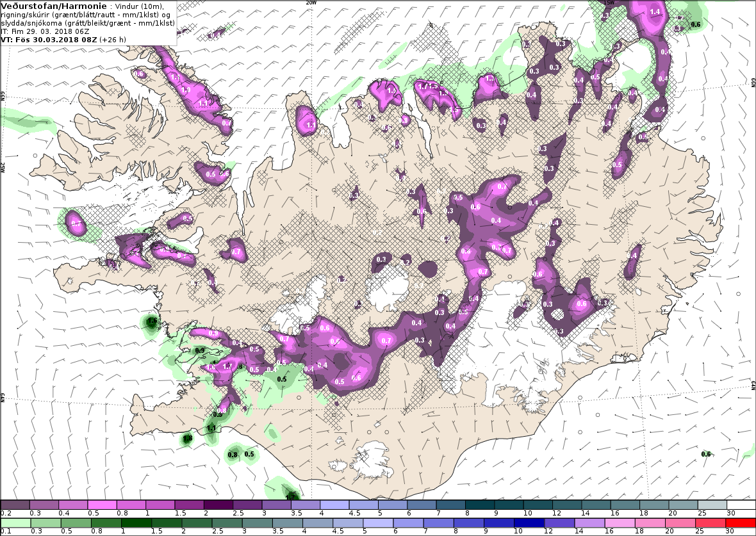Click the Veðurstofan/Harmonie title text
This screenshot has width=756, height=536.
(53, 6)
